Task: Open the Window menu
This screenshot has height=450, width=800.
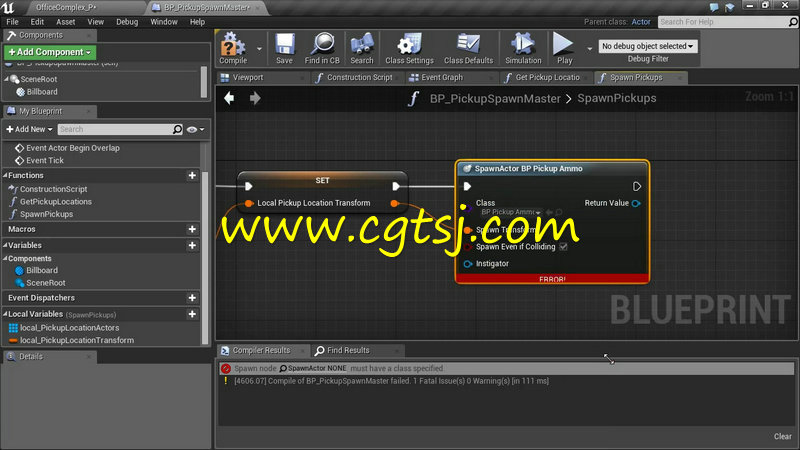Action: (x=164, y=22)
